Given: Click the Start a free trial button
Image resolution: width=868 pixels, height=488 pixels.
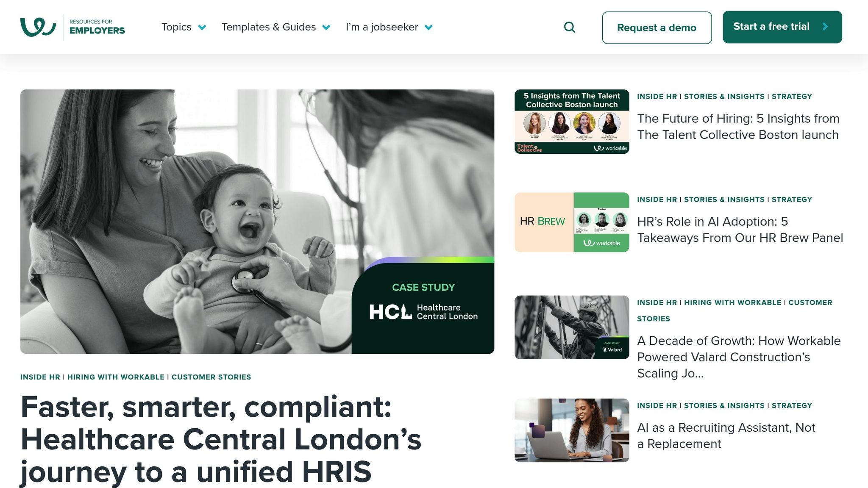Looking at the screenshot, I should 782,27.
